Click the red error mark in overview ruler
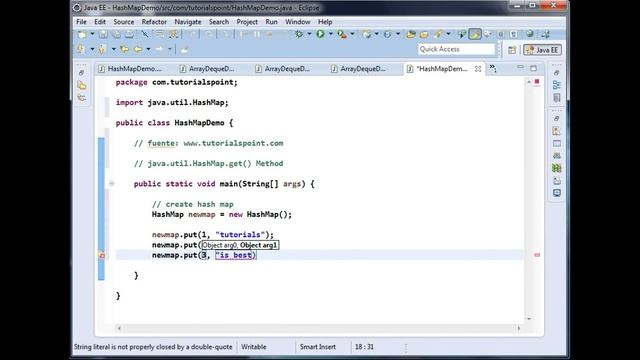Viewport: 640px width, 360px height. point(537,255)
